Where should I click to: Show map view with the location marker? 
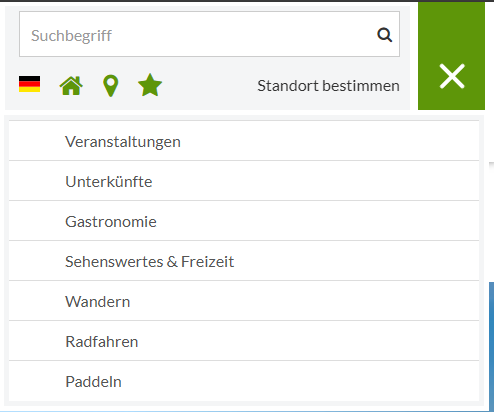pos(111,86)
